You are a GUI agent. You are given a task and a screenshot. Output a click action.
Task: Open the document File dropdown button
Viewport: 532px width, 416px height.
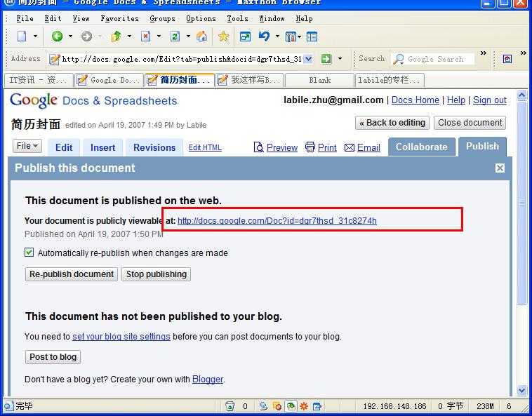pyautogui.click(x=27, y=146)
